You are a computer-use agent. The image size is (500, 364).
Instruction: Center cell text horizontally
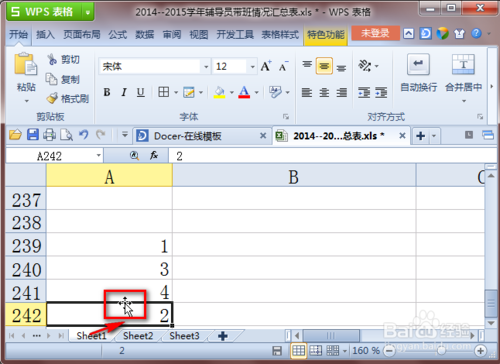[324, 92]
